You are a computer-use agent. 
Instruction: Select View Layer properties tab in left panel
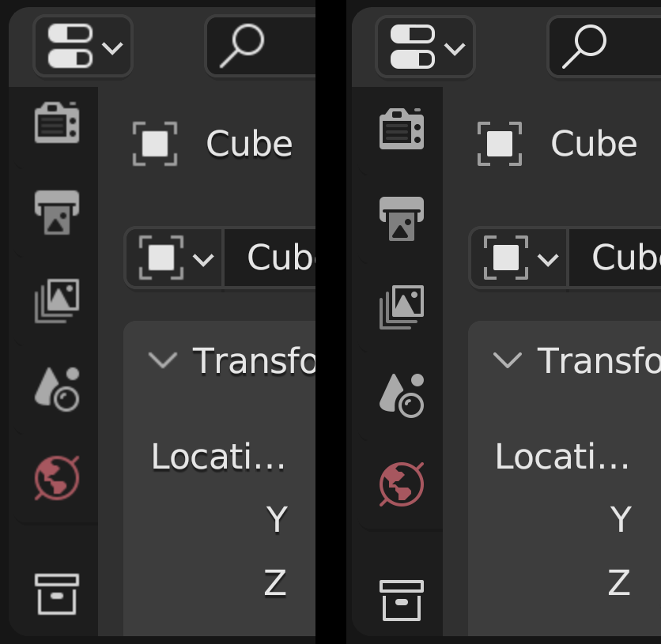[57, 300]
